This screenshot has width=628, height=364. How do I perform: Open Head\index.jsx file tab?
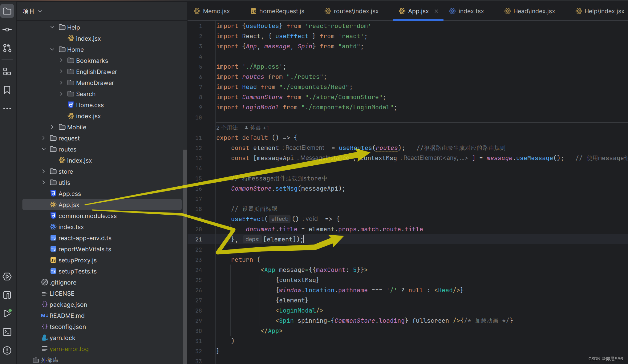(x=530, y=11)
